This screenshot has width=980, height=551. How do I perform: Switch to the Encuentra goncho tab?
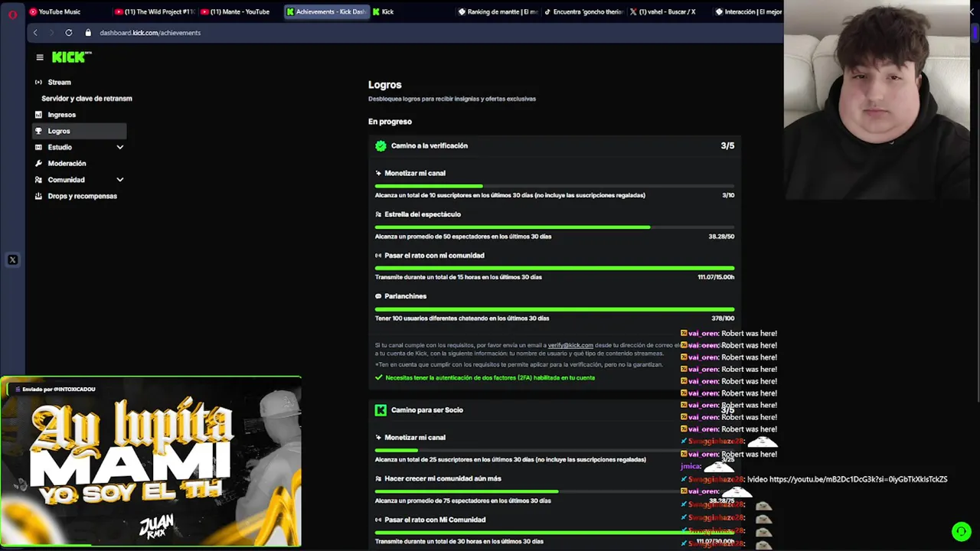(583, 12)
